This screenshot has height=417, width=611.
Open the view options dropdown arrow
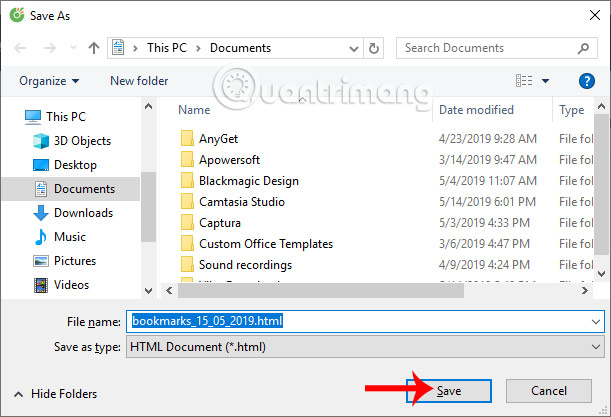point(545,81)
